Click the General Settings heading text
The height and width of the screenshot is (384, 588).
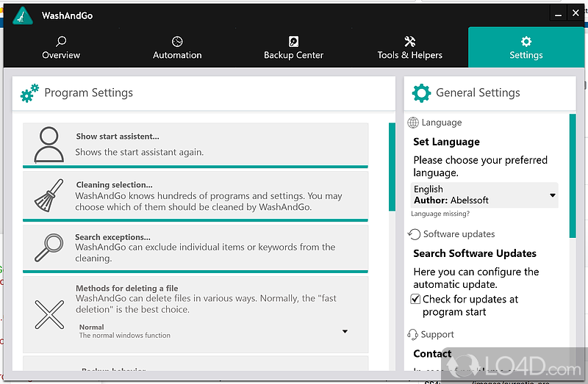point(478,93)
